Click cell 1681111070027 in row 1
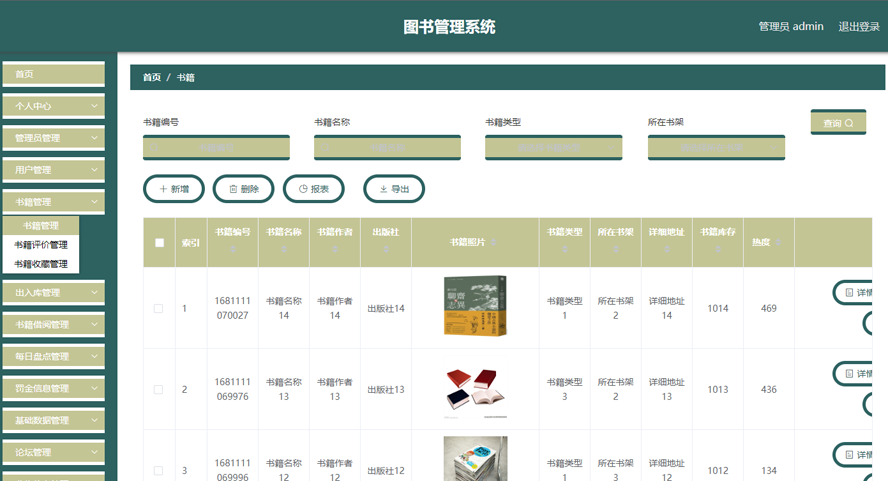Viewport: 888px width, 481px height. pos(233,308)
